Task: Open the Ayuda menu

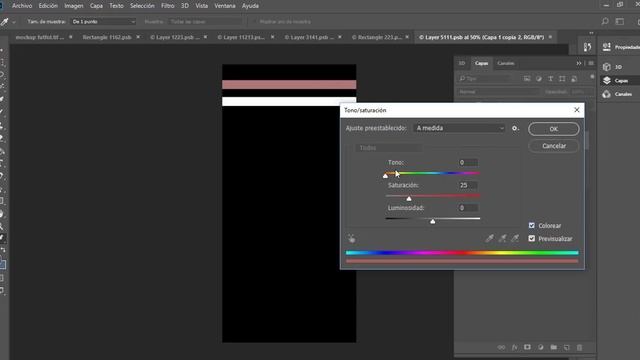Action: coord(250,6)
